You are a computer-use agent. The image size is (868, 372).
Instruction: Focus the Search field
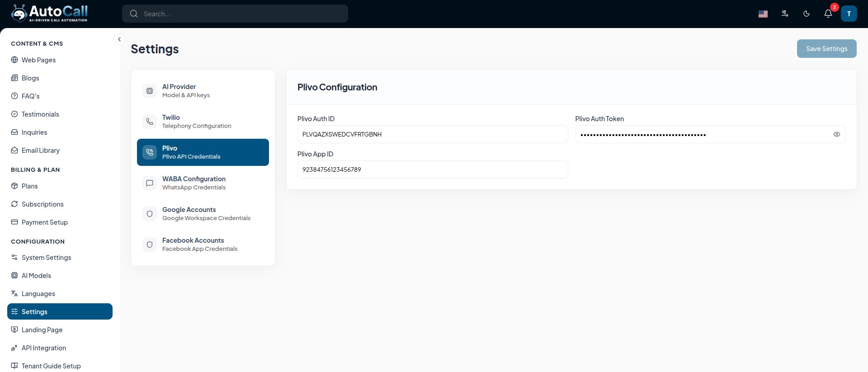(x=235, y=14)
